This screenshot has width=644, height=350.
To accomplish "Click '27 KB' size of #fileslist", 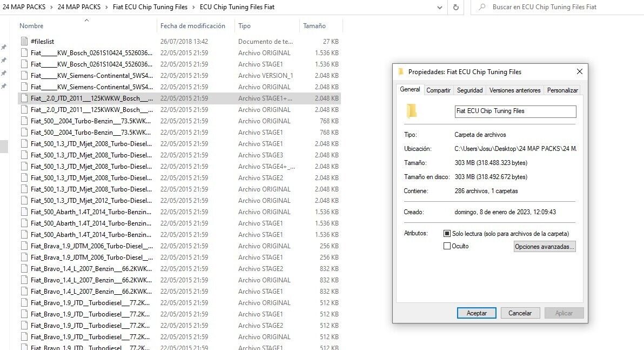I will pyautogui.click(x=331, y=42).
